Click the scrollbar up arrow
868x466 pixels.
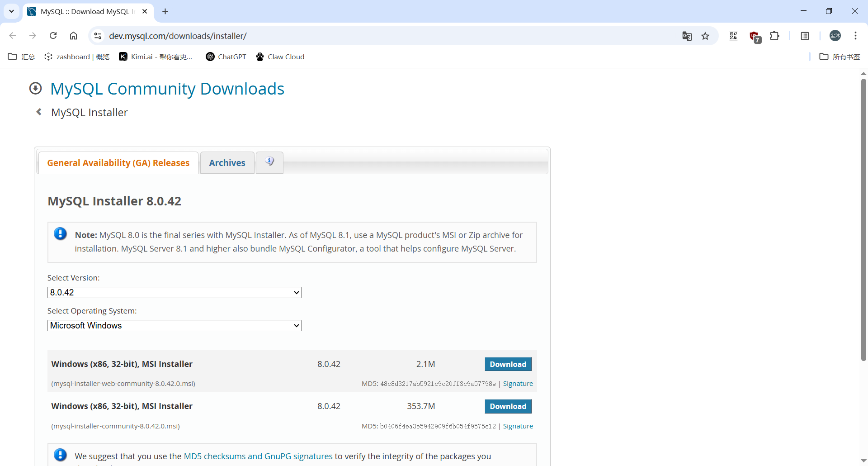pyautogui.click(x=863, y=73)
